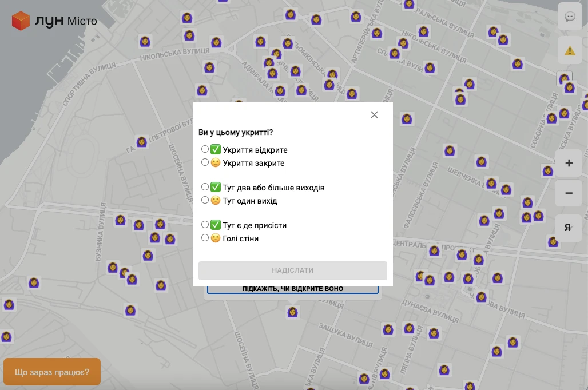Open the chat feedback icon
The width and height of the screenshot is (588, 390).
tap(570, 17)
